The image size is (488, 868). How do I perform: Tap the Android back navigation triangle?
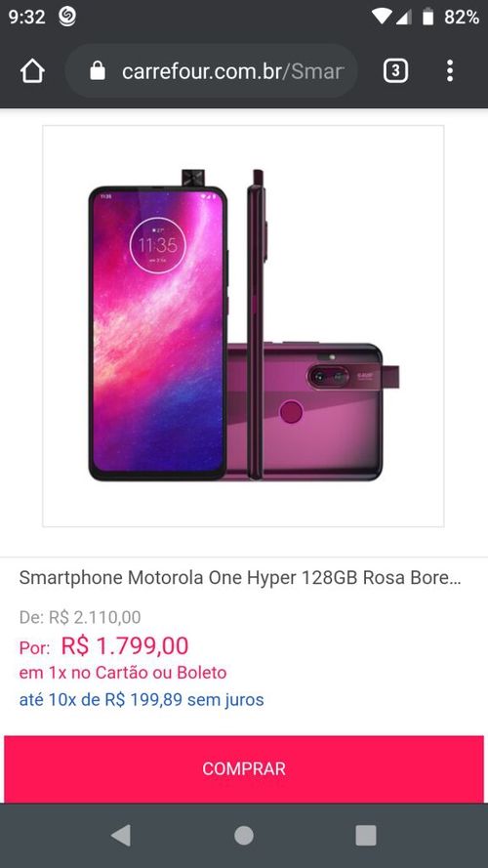pos(121,836)
